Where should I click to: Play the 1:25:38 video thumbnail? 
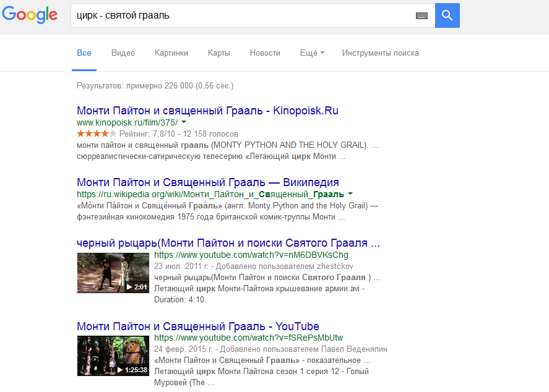click(113, 355)
